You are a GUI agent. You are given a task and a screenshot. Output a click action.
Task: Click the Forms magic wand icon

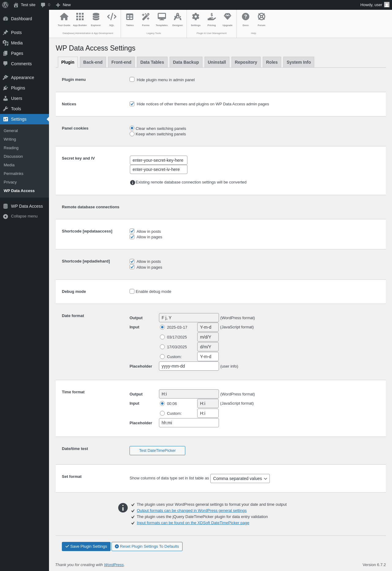pos(146,17)
